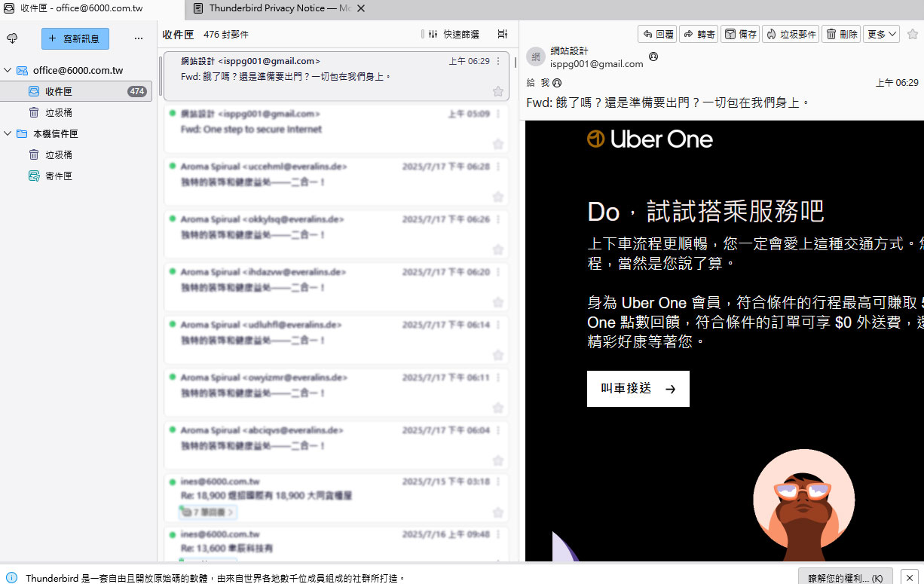Open three-dot menu for the udluhfl@everalins.de message

click(498, 325)
